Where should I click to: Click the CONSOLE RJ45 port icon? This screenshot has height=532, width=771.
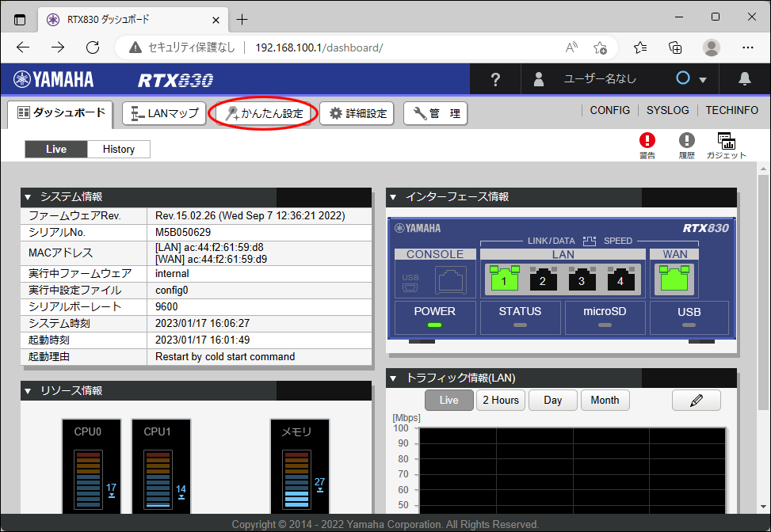(450, 280)
